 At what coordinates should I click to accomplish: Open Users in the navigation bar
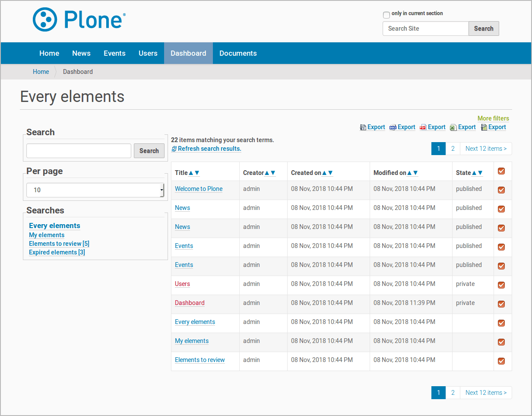pyautogui.click(x=148, y=53)
